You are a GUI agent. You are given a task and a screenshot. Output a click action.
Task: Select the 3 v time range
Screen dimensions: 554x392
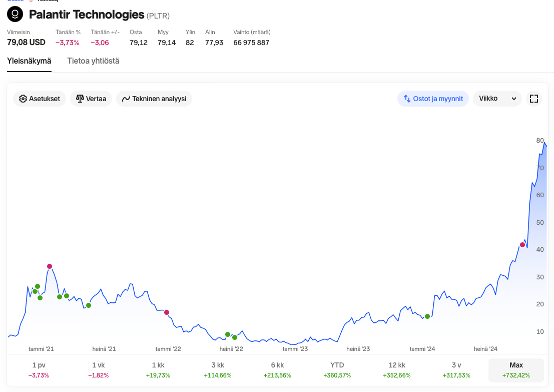(x=456, y=370)
